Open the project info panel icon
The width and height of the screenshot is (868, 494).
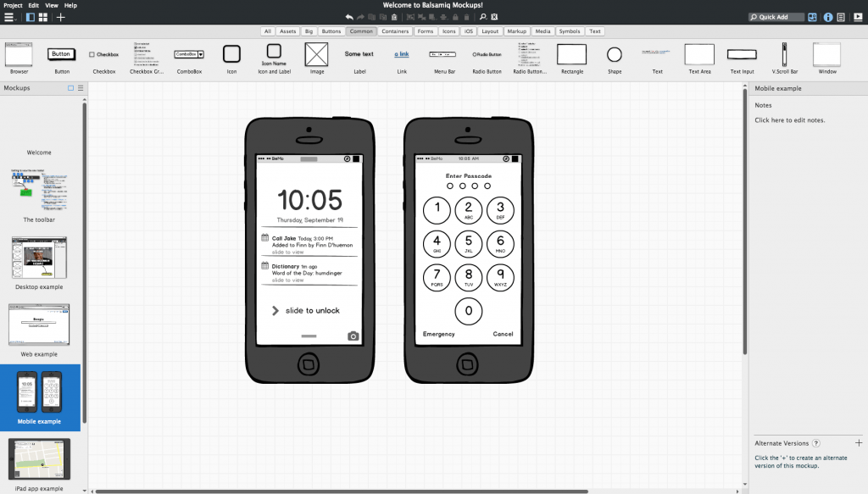click(827, 16)
